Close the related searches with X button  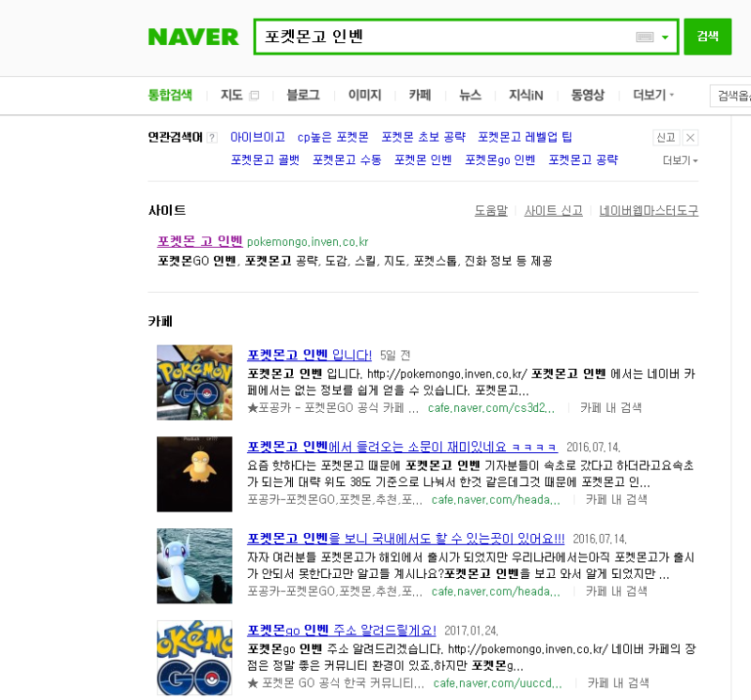[x=690, y=138]
